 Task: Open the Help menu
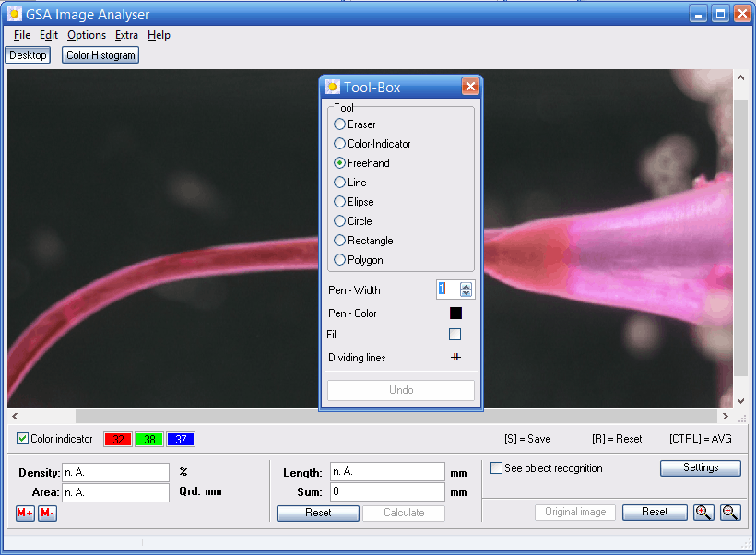click(x=159, y=35)
